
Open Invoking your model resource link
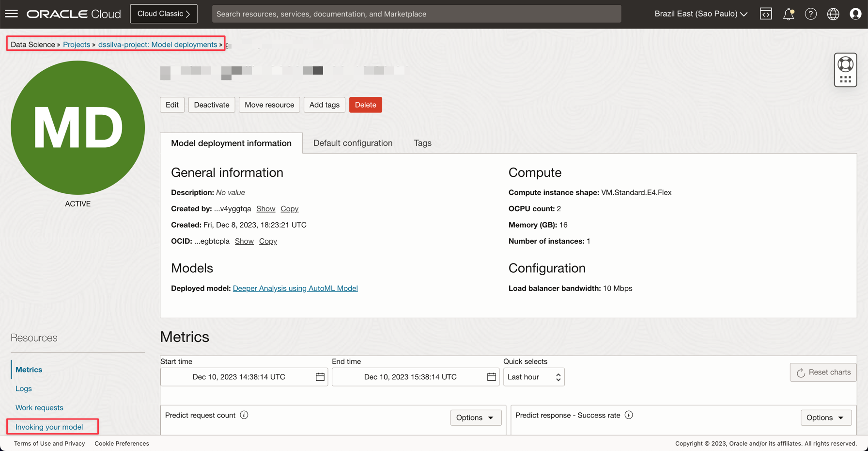(49, 427)
